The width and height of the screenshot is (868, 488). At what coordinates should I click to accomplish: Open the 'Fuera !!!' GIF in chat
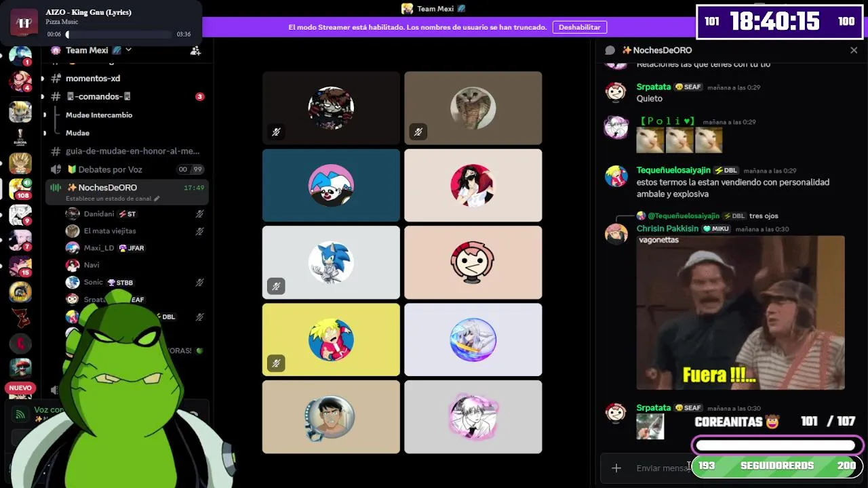click(x=741, y=312)
